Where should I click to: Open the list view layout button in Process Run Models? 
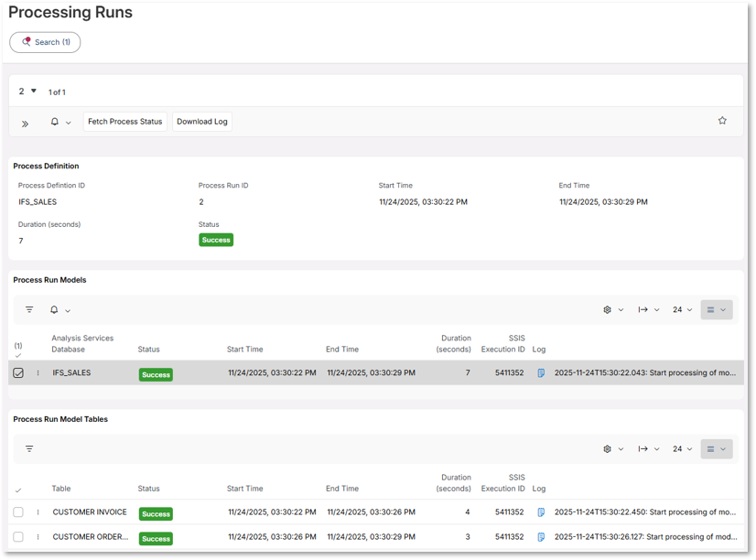[x=717, y=310]
